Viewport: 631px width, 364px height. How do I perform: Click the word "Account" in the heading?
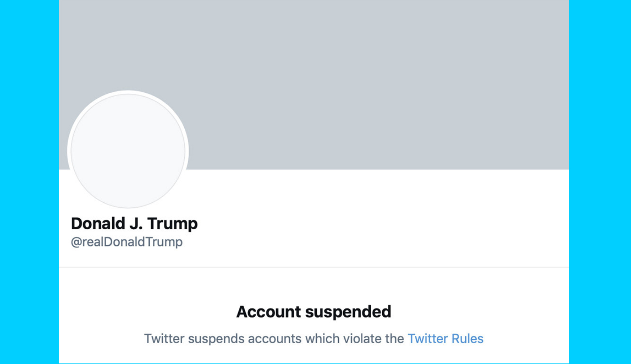point(268,312)
